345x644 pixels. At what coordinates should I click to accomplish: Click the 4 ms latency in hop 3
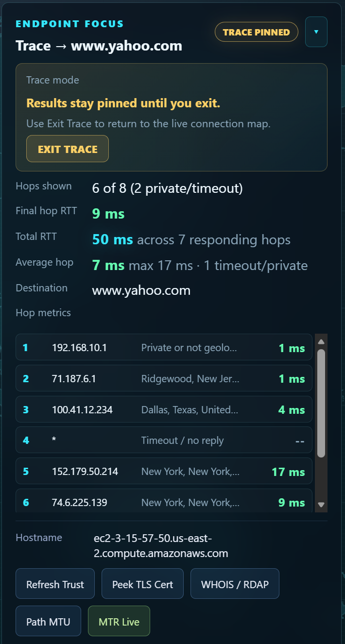(292, 409)
